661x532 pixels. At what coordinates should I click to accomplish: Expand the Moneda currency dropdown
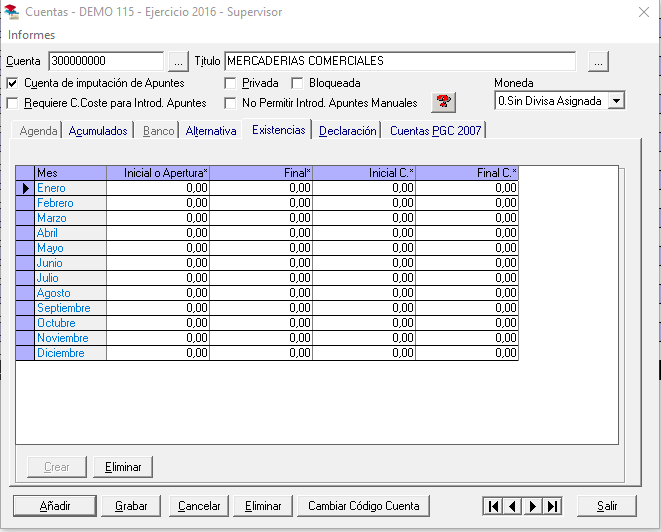616,101
